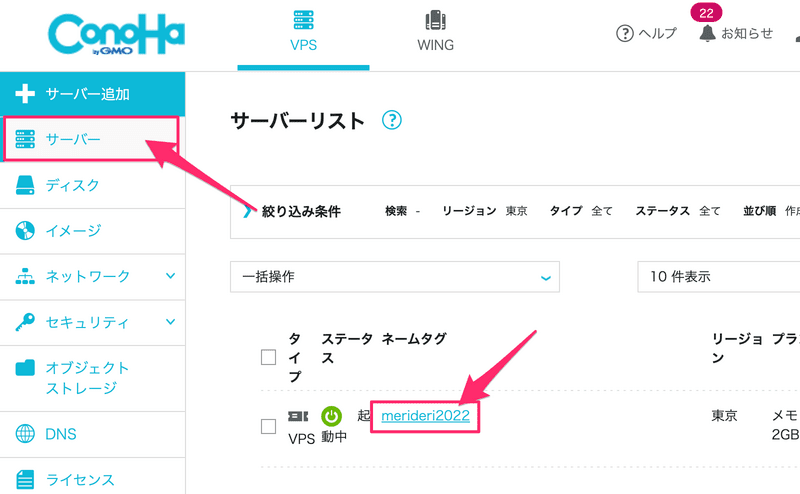Check the merideri2022 server row checkbox

click(268, 426)
